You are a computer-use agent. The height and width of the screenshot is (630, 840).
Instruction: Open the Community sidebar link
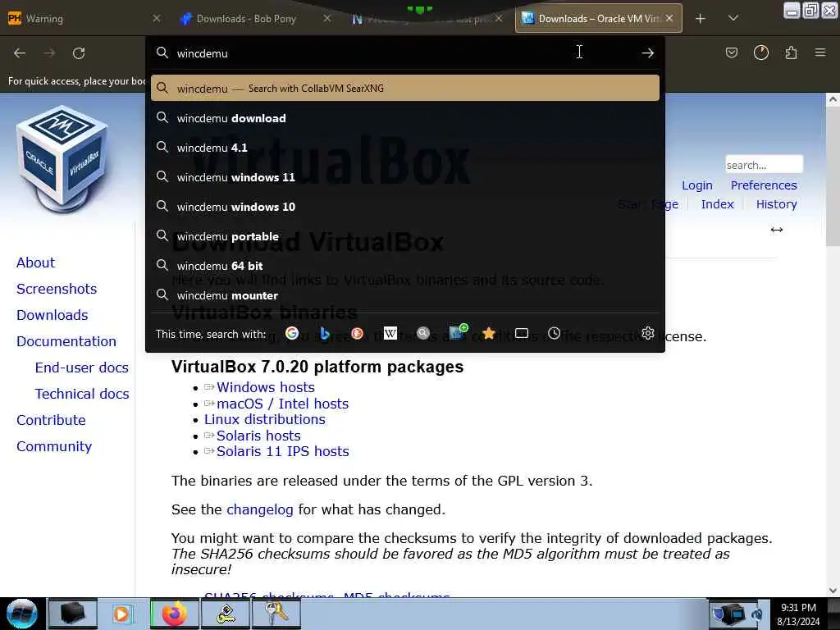pos(54,446)
